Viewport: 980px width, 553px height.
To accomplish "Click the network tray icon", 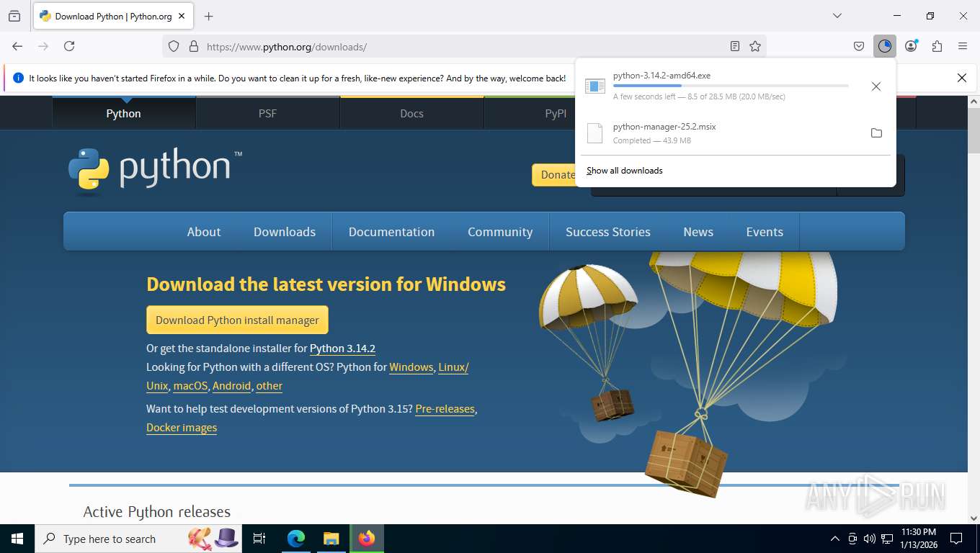I will pyautogui.click(x=887, y=539).
